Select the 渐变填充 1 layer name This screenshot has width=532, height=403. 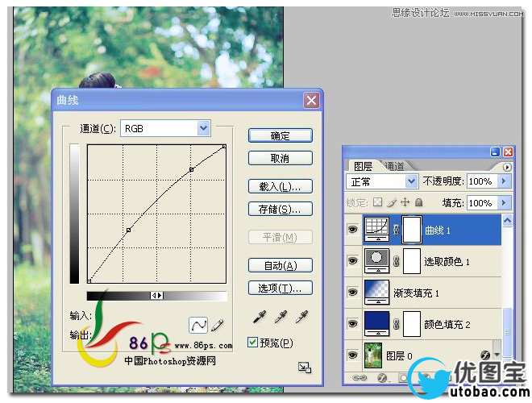(x=416, y=293)
